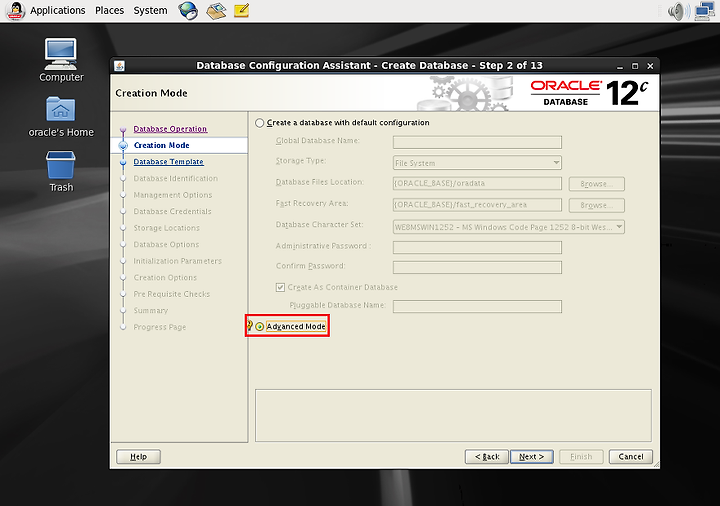720x506 pixels.
Task: Open the Places menu
Action: [x=109, y=10]
